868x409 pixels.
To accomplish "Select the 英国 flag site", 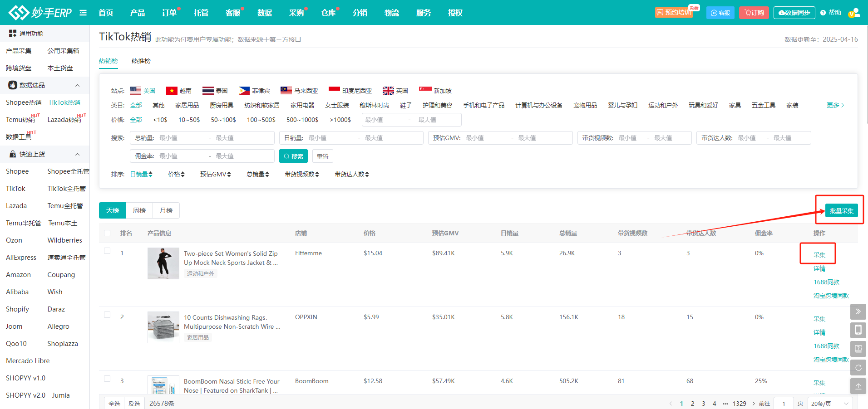I will (x=395, y=91).
